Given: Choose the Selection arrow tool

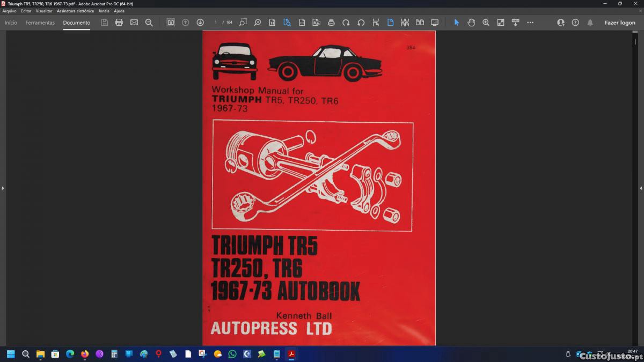Looking at the screenshot, I should point(457,23).
